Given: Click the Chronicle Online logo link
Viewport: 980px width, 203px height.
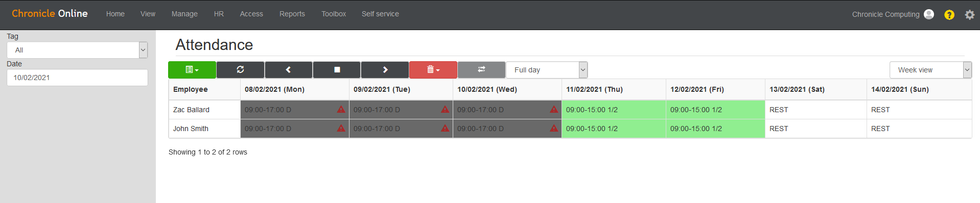Looking at the screenshot, I should tap(50, 14).
